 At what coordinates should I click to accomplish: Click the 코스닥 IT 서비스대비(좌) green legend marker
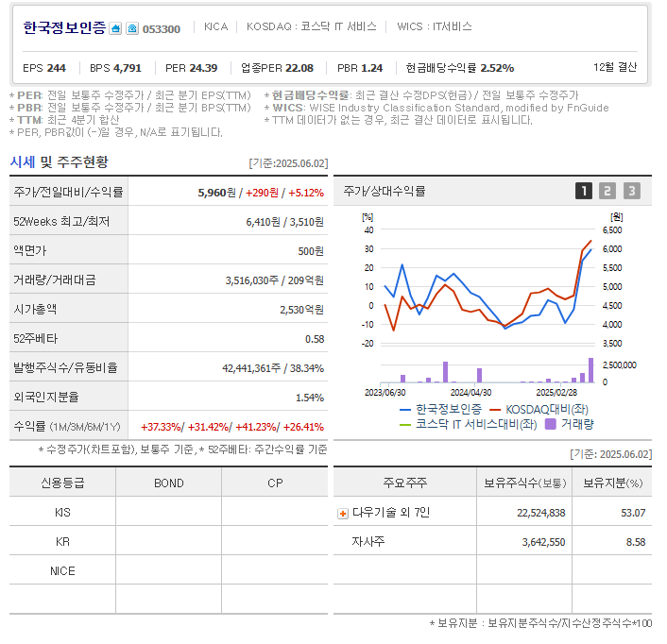[x=405, y=424]
